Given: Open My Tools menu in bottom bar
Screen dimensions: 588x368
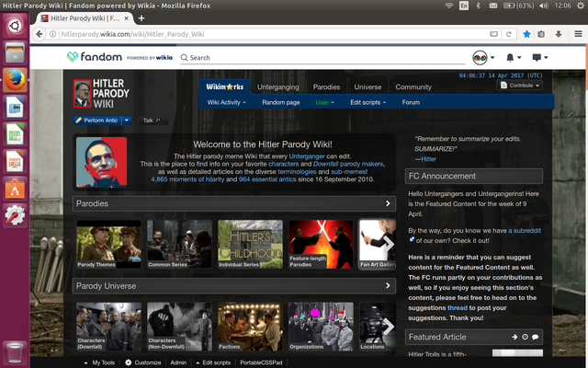Looking at the screenshot, I should 99,362.
